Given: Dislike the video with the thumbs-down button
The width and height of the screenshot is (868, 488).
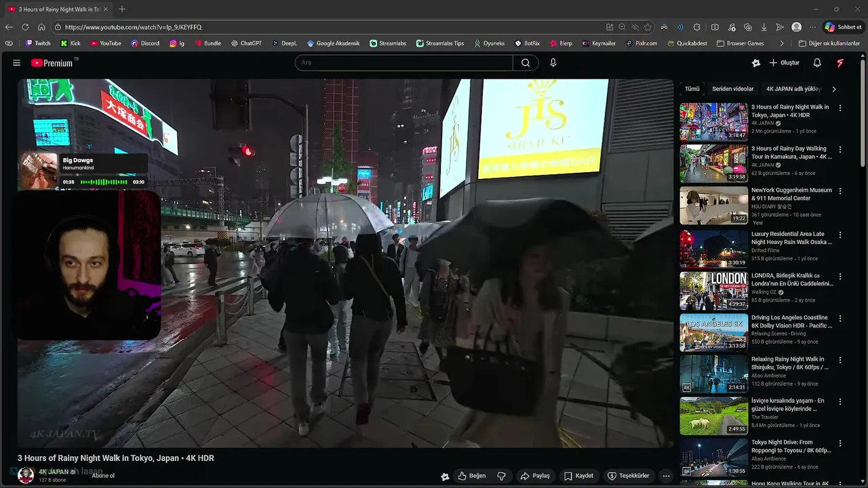Looking at the screenshot, I should [x=502, y=476].
